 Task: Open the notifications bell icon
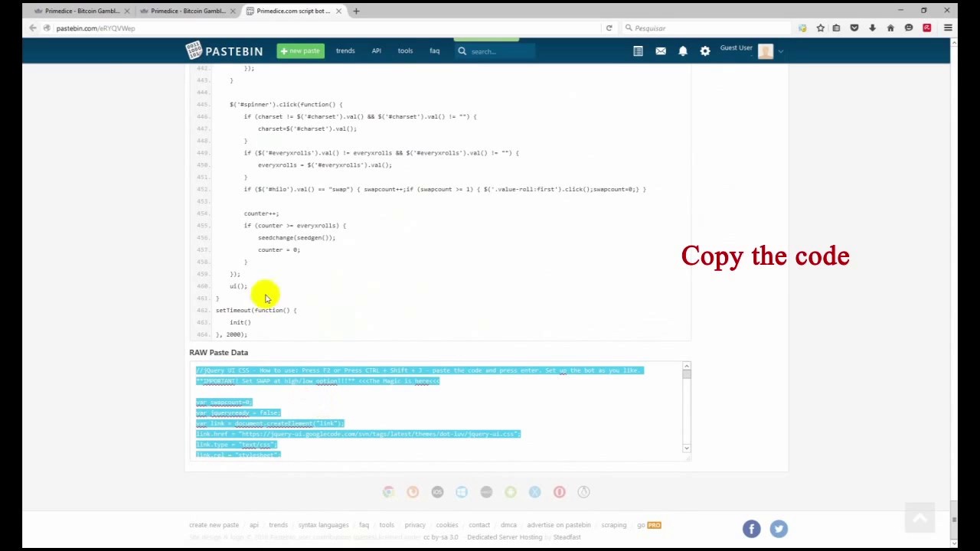click(x=683, y=51)
